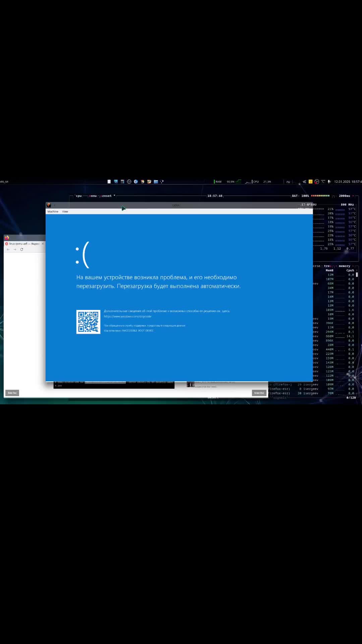The image size is (362, 644).
Task: Click the BAT 100% battery meter in btop
Action: tap(311, 196)
